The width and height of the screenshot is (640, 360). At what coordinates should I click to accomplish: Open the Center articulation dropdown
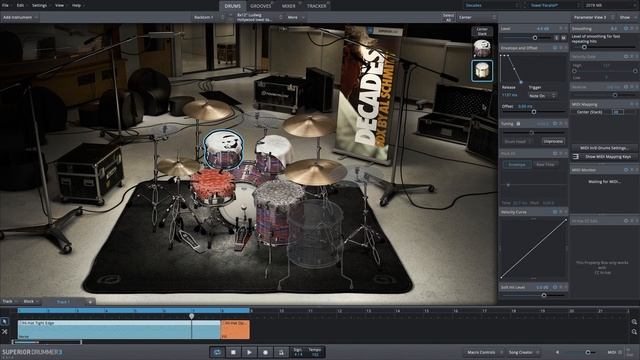pyautogui.click(x=477, y=18)
